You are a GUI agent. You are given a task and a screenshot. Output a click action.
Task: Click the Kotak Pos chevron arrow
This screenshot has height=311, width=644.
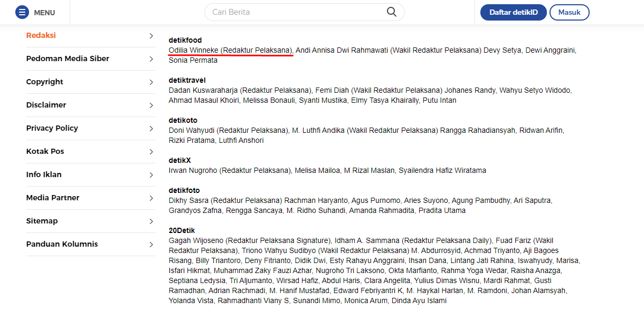(151, 152)
